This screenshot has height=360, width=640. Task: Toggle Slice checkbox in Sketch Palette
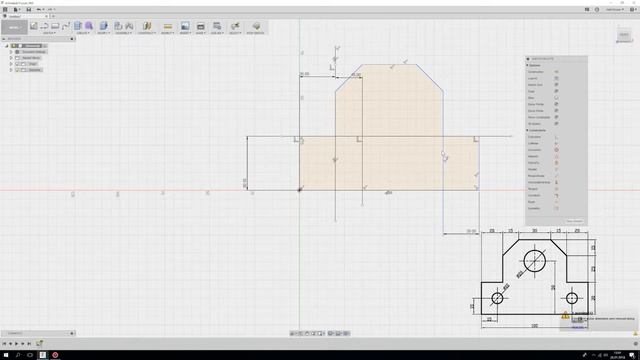(x=556, y=98)
